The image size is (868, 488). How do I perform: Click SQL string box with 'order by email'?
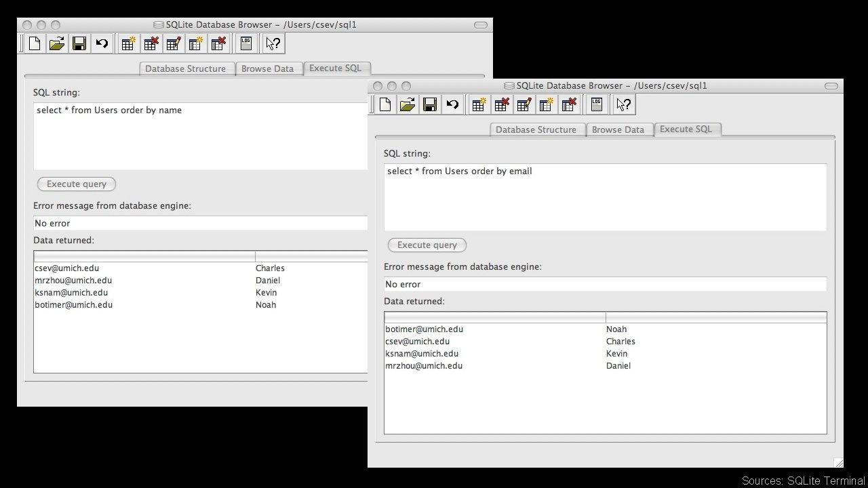tap(605, 197)
